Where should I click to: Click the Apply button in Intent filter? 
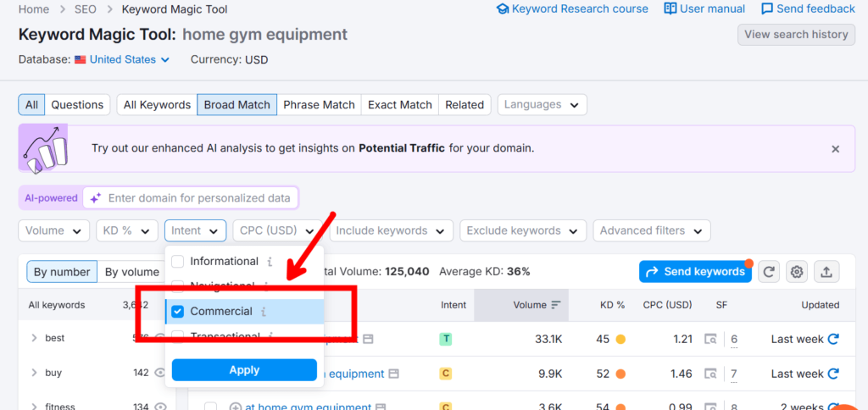(244, 370)
